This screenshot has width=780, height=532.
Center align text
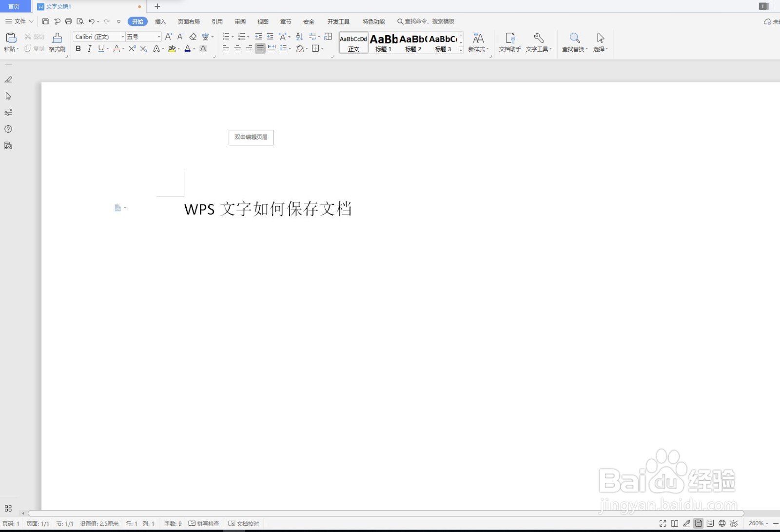[x=237, y=48]
